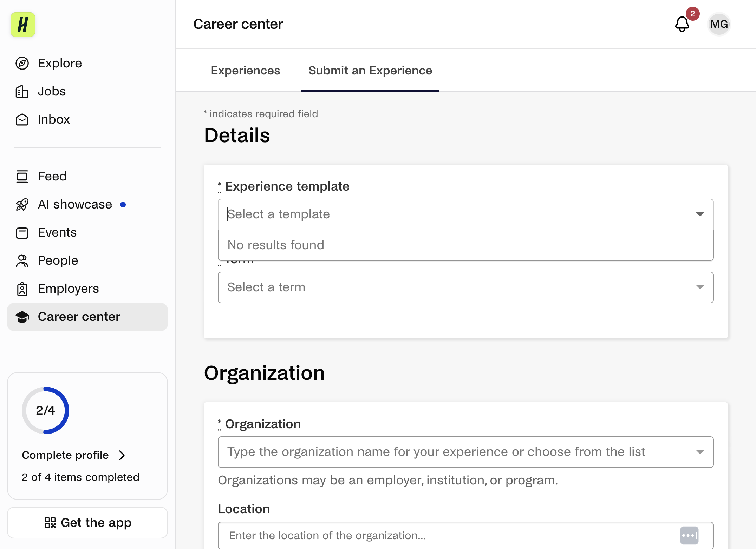Click the red notification count badge
The width and height of the screenshot is (756, 549).
692,14
